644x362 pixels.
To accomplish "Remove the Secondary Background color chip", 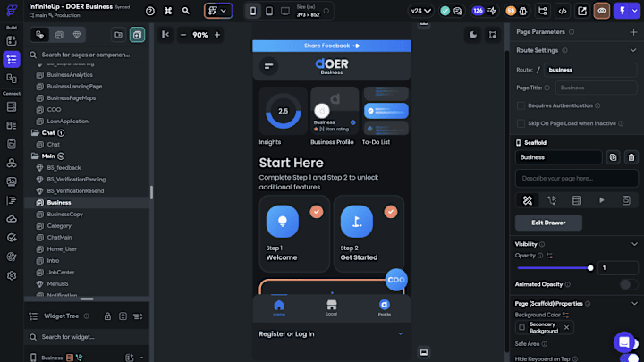I will pos(566,327).
